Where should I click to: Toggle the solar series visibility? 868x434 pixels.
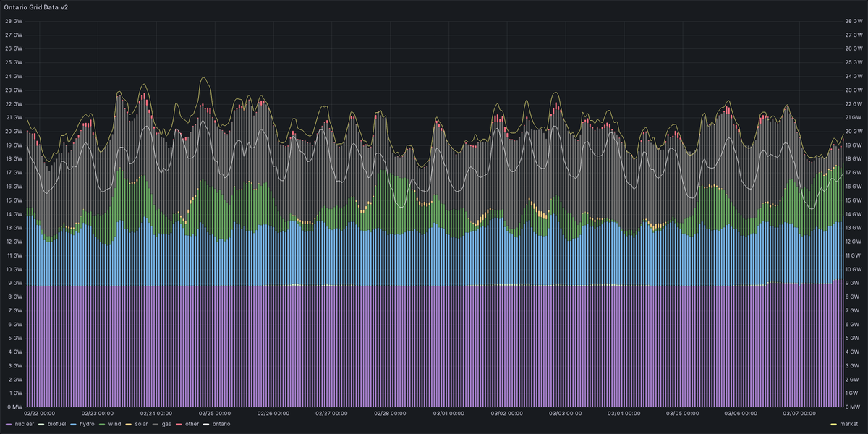(x=140, y=425)
